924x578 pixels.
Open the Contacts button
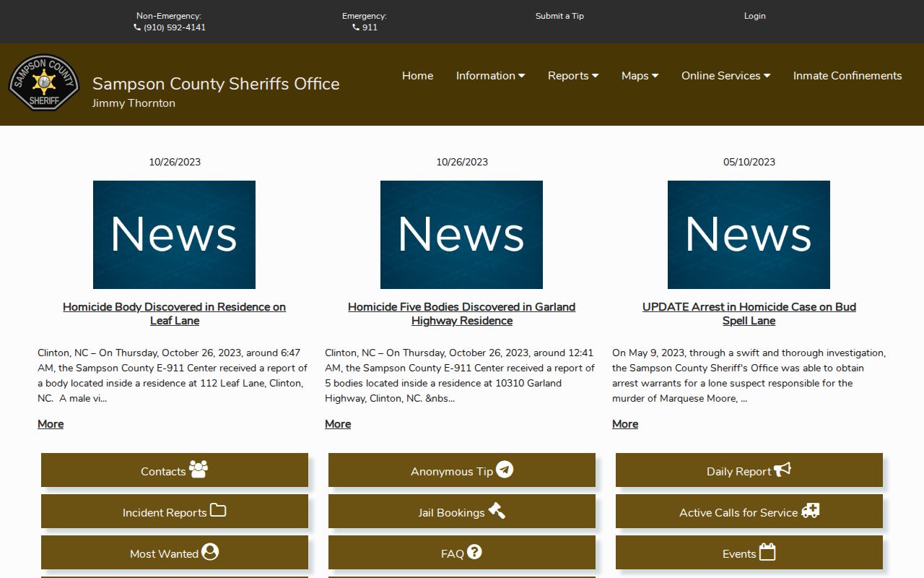(x=175, y=470)
